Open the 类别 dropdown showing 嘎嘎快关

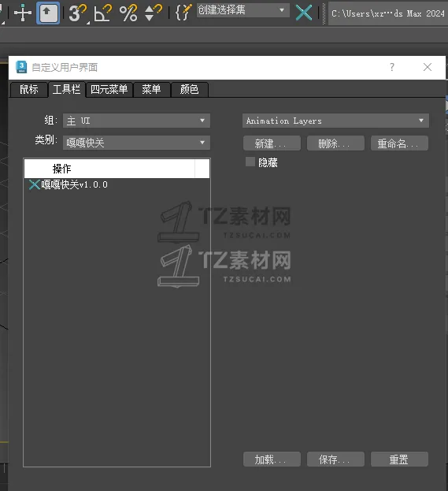[136, 143]
